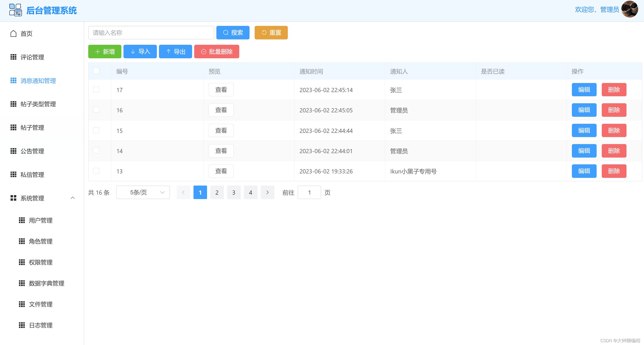The image size is (644, 345).
Task: Click the grid icon beside 私信管理
Action: 14,174
